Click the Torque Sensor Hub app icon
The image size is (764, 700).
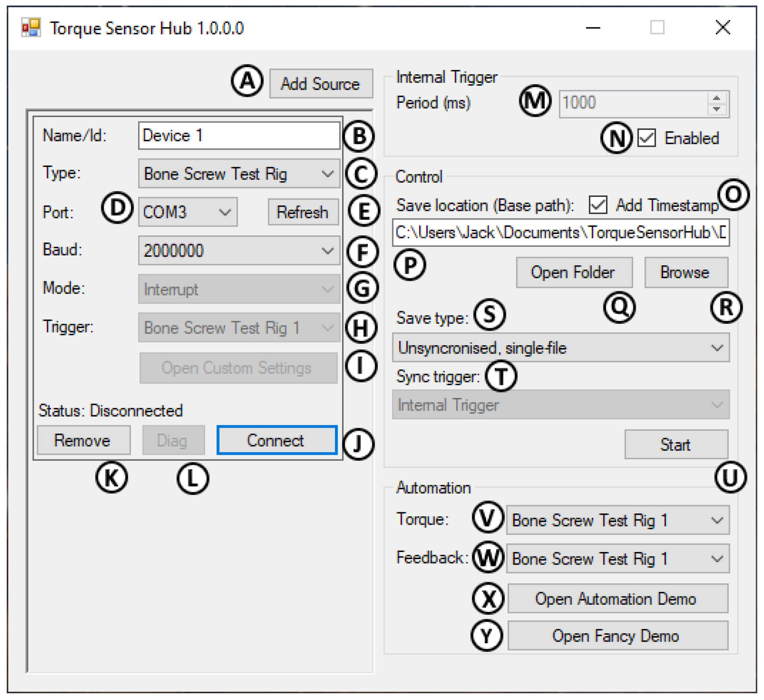coord(31,27)
